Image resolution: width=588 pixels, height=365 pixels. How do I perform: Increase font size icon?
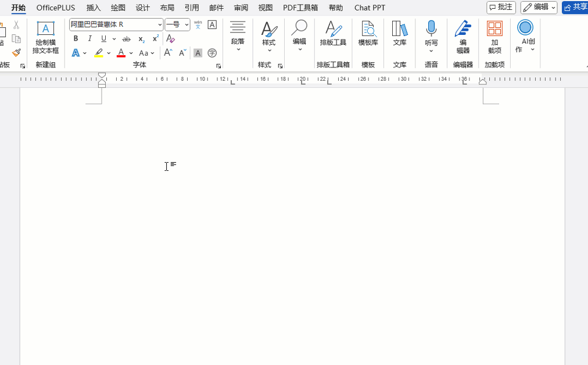[168, 52]
